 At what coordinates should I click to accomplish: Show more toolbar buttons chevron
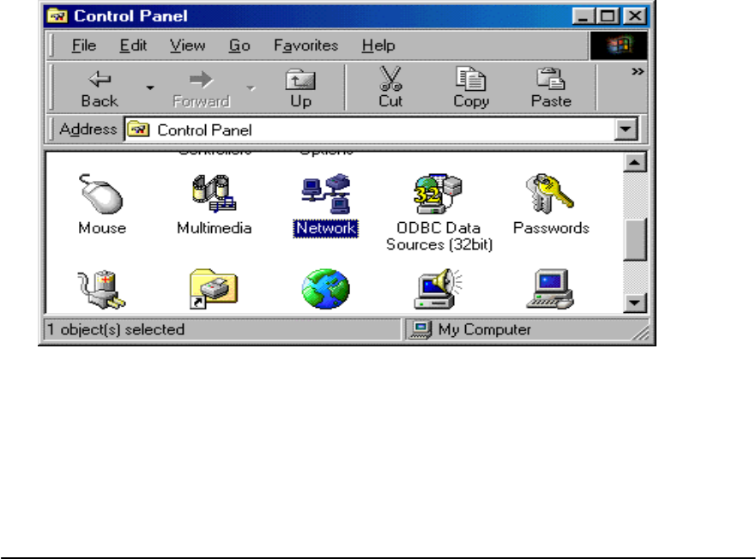coord(638,72)
